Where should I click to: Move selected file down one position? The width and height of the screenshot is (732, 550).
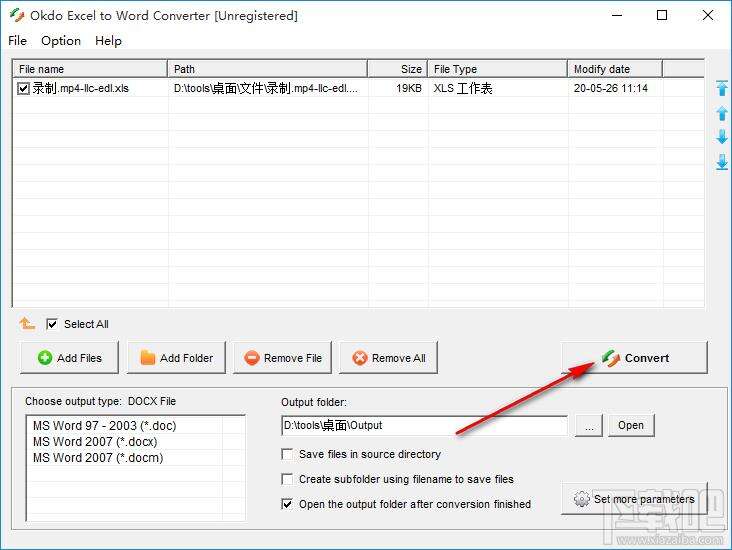click(x=722, y=137)
